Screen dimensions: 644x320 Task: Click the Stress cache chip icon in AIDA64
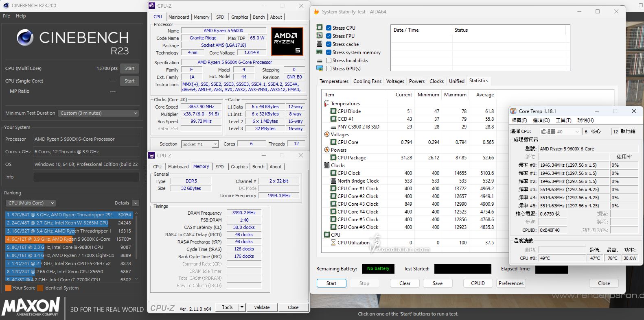click(320, 44)
